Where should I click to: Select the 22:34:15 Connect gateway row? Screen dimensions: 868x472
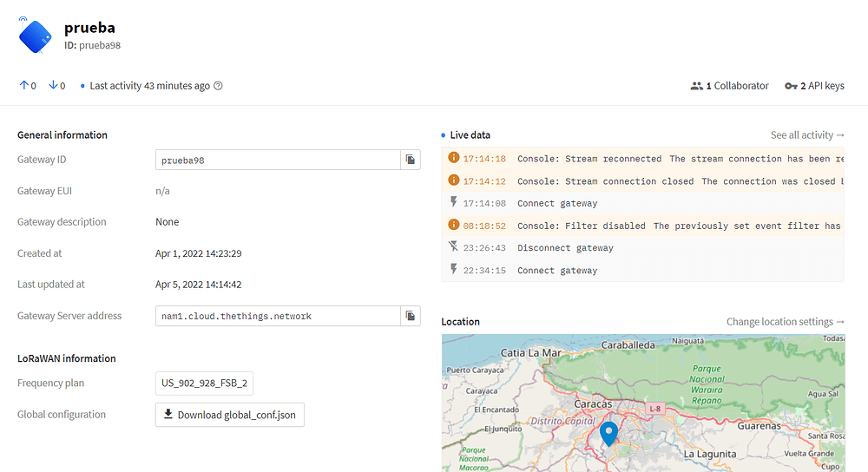pyautogui.click(x=642, y=270)
